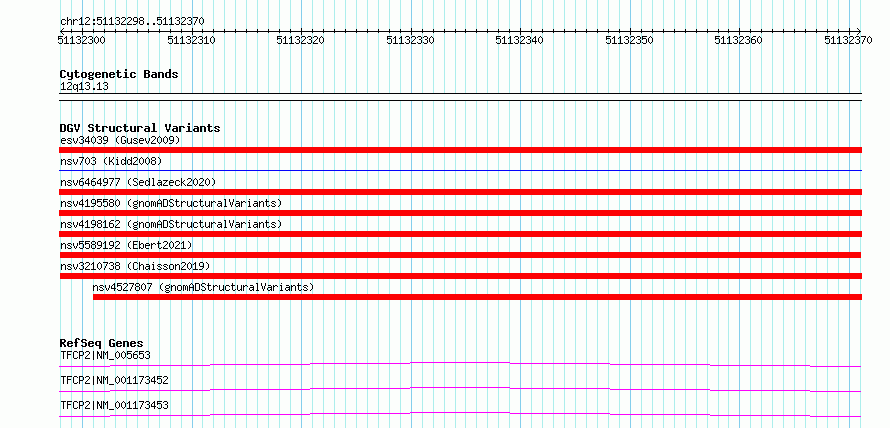Select variant label nsv4198162 (gnomADStructuralVariants)
Image resolution: width=890 pixels, height=428 pixels.
171,224
